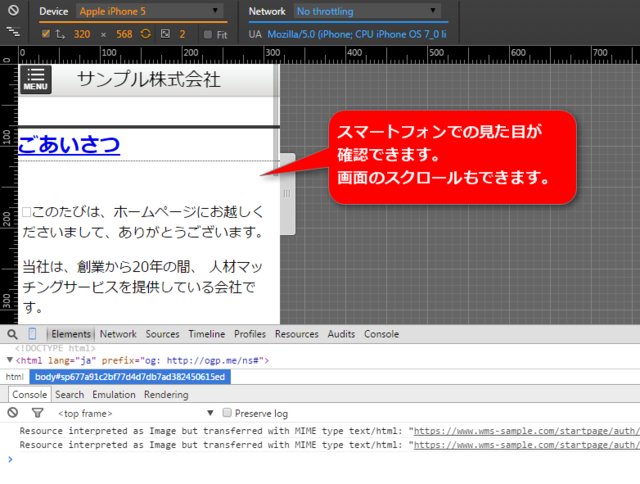Select the body breadcrumb in the Elements panel

pos(130,377)
